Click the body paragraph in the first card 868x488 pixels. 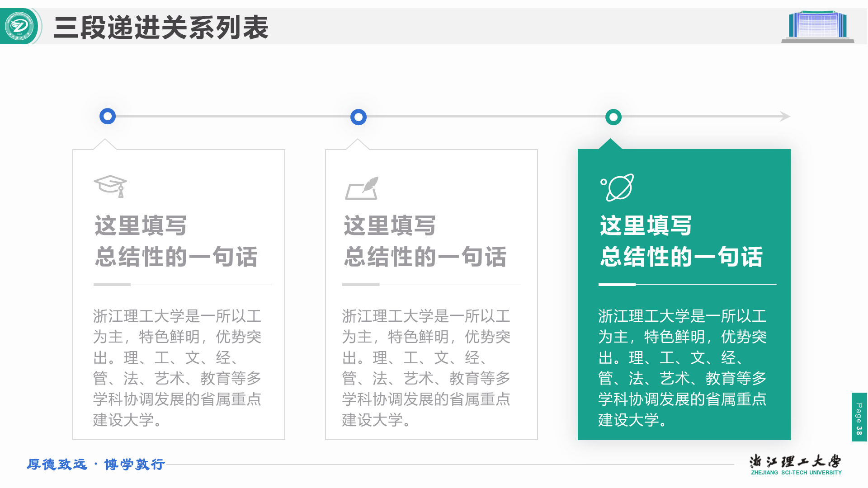[177, 368]
